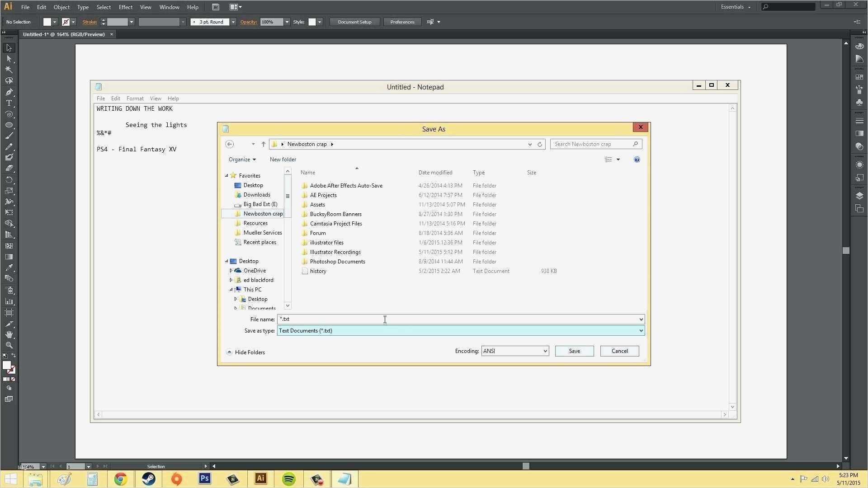Open Spotify from the taskbar
The image size is (868, 488).
[288, 479]
